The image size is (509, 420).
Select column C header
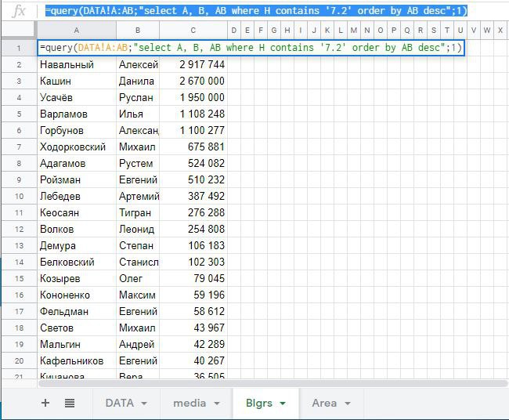point(193,31)
